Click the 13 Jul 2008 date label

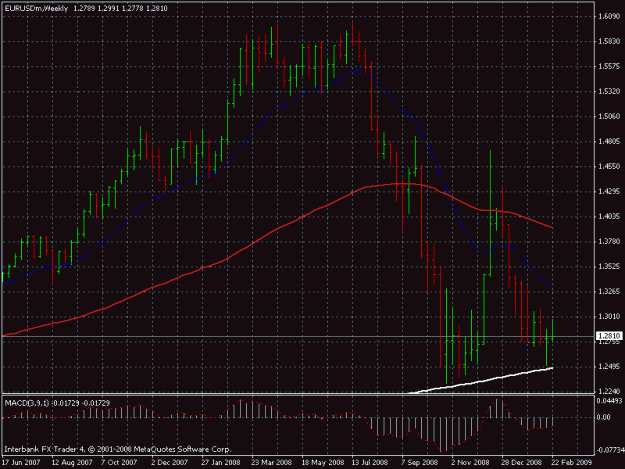click(369, 462)
